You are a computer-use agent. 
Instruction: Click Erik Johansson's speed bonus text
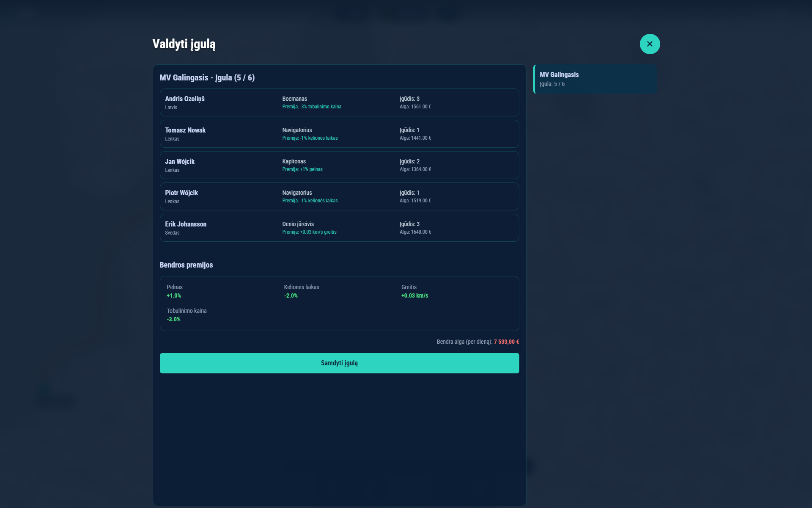[x=309, y=232]
